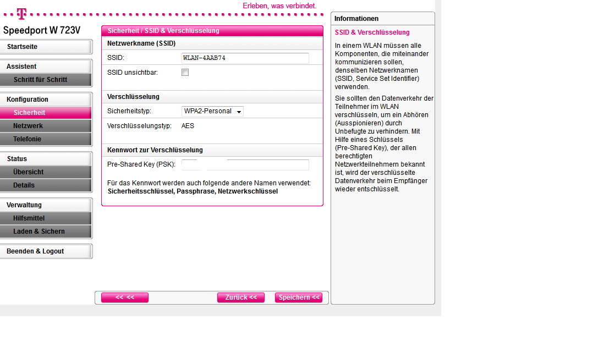The image size is (615, 364).
Task: Open Laden & Sichern page
Action: tap(46, 231)
